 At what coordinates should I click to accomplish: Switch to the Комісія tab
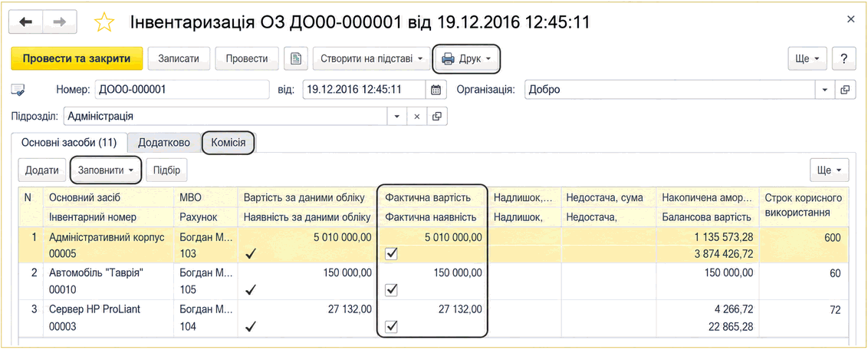[229, 142]
